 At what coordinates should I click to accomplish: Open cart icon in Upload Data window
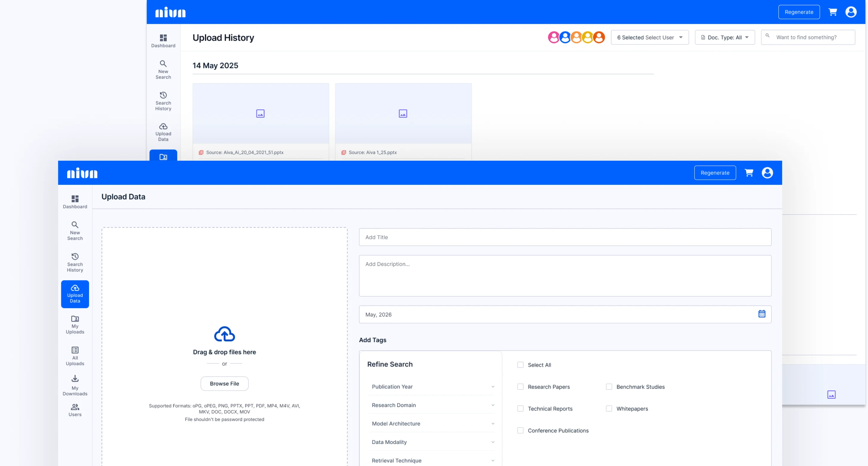click(749, 173)
